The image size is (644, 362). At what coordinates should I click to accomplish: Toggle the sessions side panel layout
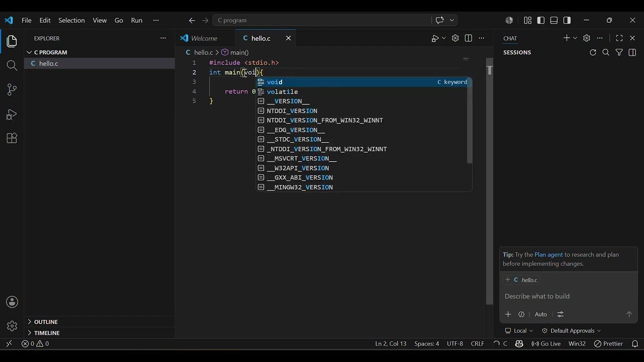point(632,52)
